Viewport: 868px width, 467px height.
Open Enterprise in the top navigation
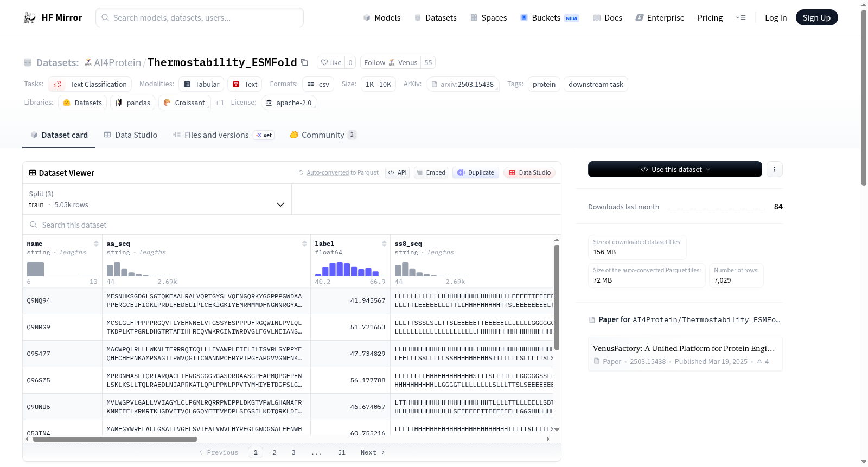[660, 18]
